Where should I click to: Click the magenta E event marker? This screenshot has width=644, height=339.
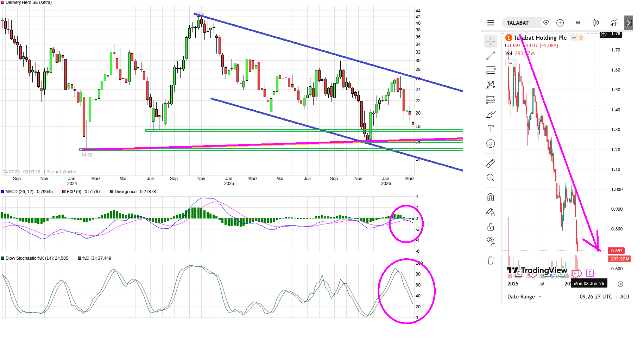pos(590,273)
